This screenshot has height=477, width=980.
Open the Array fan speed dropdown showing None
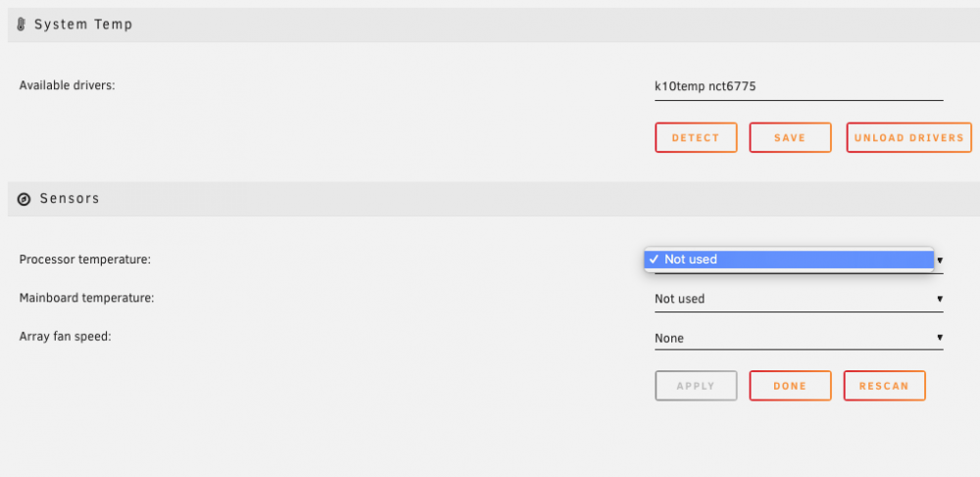tap(799, 338)
